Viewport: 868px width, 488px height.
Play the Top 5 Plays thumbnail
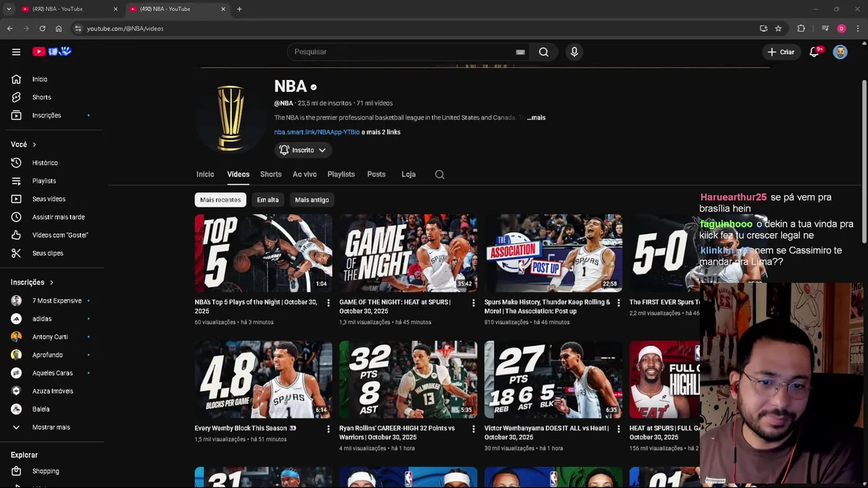[264, 253]
